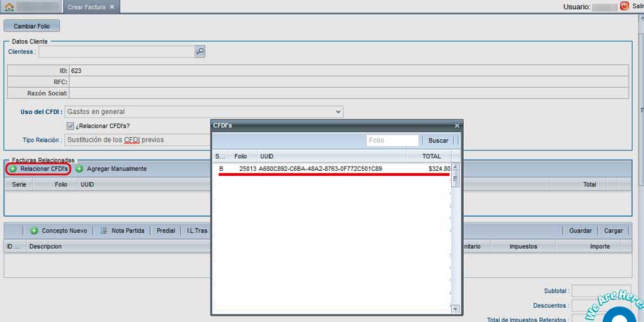Add a new item with Concepto Nuevo
This screenshot has width=644, height=322.
58,231
